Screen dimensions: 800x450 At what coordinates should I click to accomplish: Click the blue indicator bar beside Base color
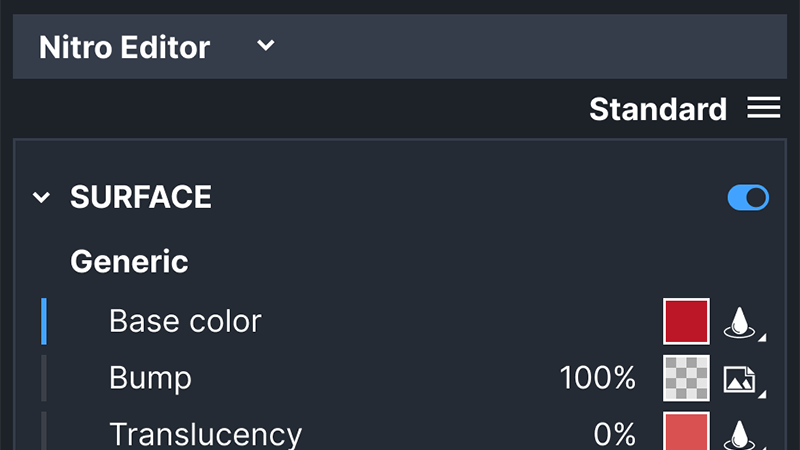[x=44, y=321]
